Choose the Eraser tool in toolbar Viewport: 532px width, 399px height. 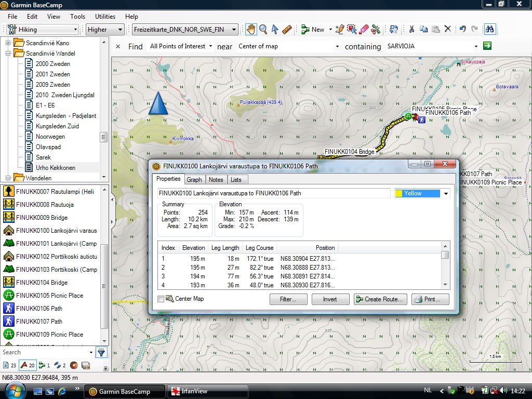[364, 30]
